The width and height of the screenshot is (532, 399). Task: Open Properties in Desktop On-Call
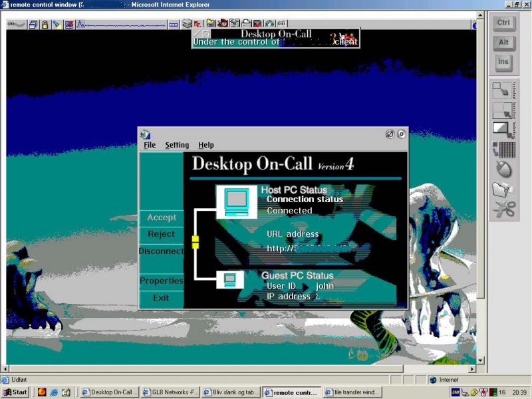(162, 281)
